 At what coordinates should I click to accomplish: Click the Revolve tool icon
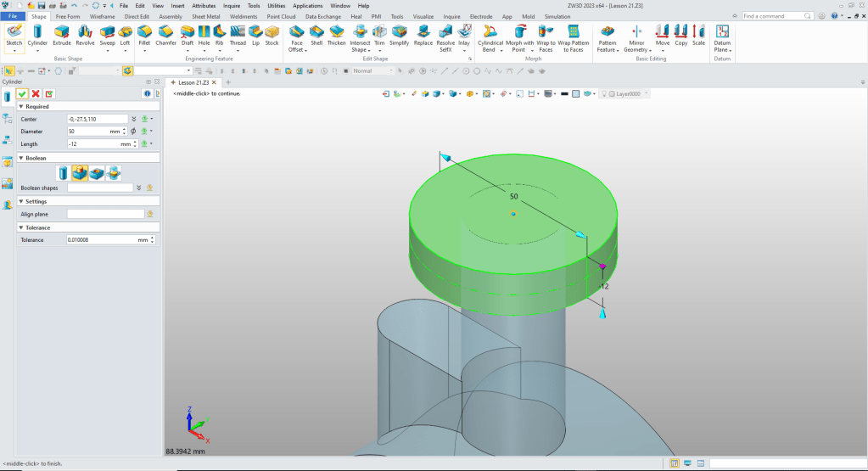[85, 33]
